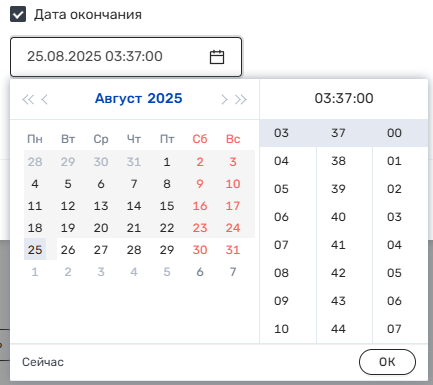433x385 pixels.
Task: Uncheck the Дата окончания checkbox
Action: tap(18, 15)
